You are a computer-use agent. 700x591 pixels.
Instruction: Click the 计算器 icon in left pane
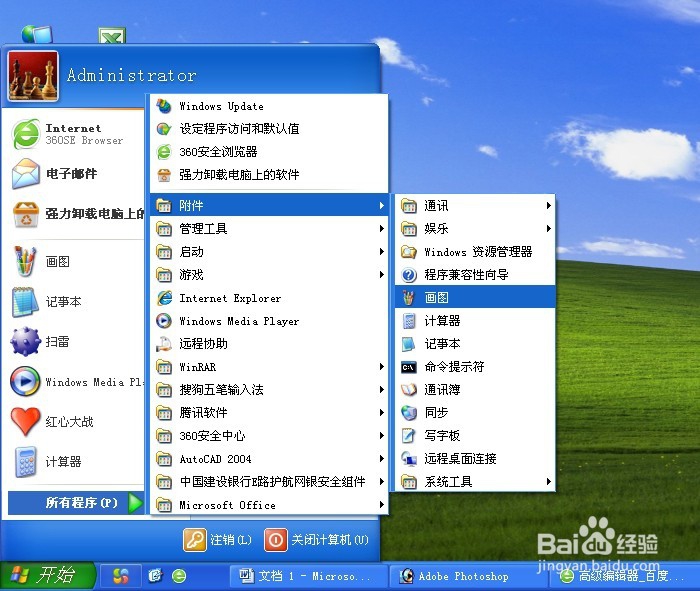(25, 462)
